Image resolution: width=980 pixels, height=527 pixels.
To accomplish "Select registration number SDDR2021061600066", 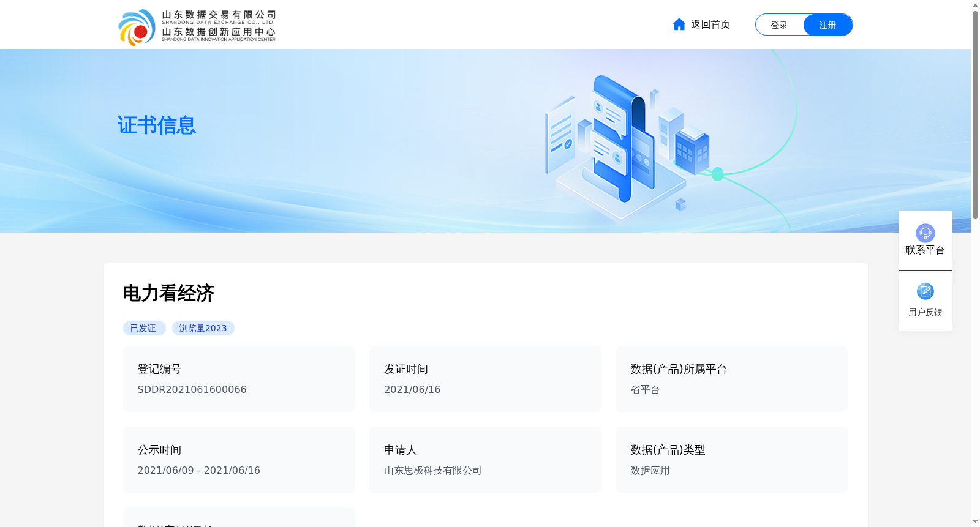I will click(x=192, y=390).
